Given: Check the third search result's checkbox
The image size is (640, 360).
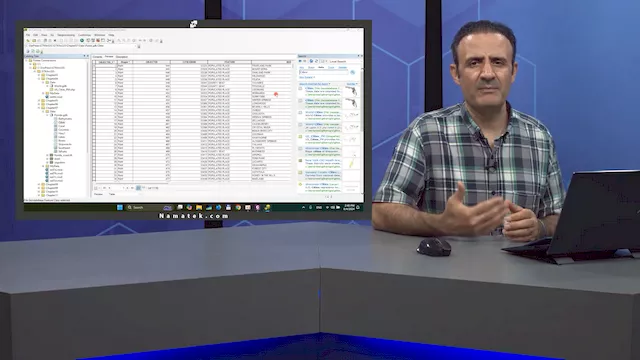Looking at the screenshot, I should pos(300,113).
